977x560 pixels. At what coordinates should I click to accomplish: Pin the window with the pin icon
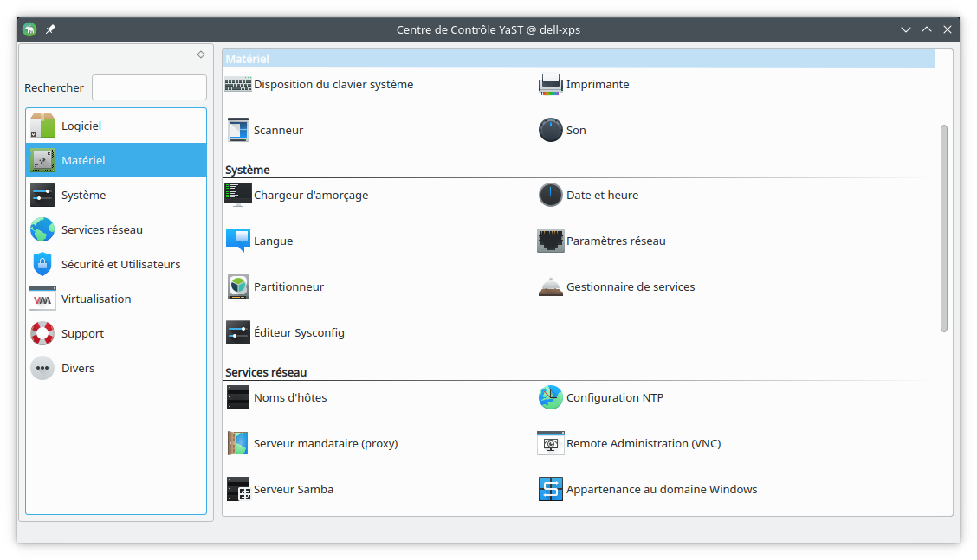pyautogui.click(x=50, y=29)
